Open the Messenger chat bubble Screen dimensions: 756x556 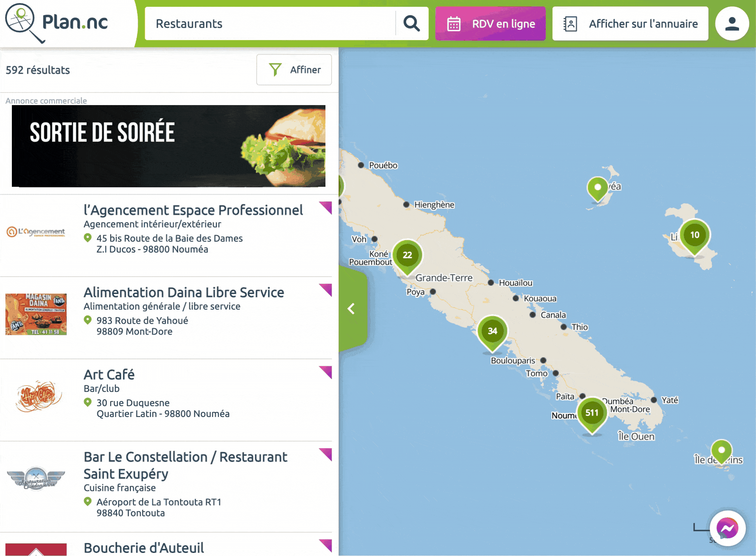(728, 528)
